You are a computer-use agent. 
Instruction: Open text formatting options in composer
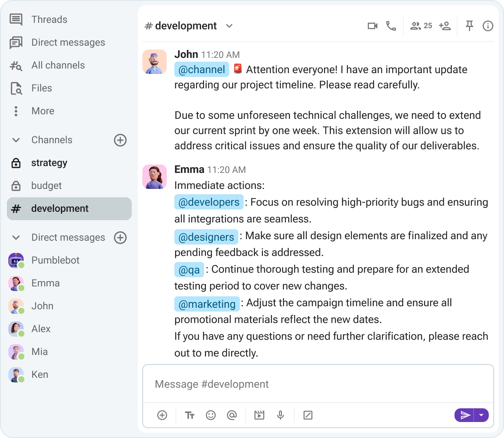click(x=190, y=415)
